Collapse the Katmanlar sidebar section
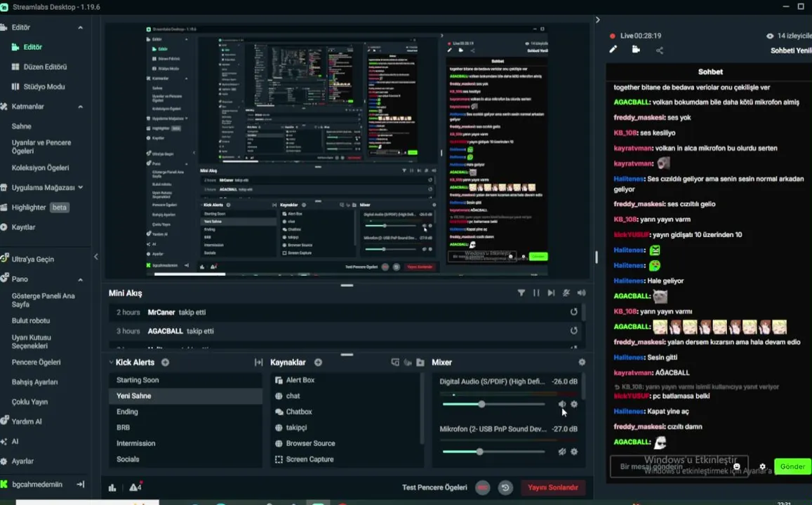The height and width of the screenshot is (505, 812). (80, 107)
